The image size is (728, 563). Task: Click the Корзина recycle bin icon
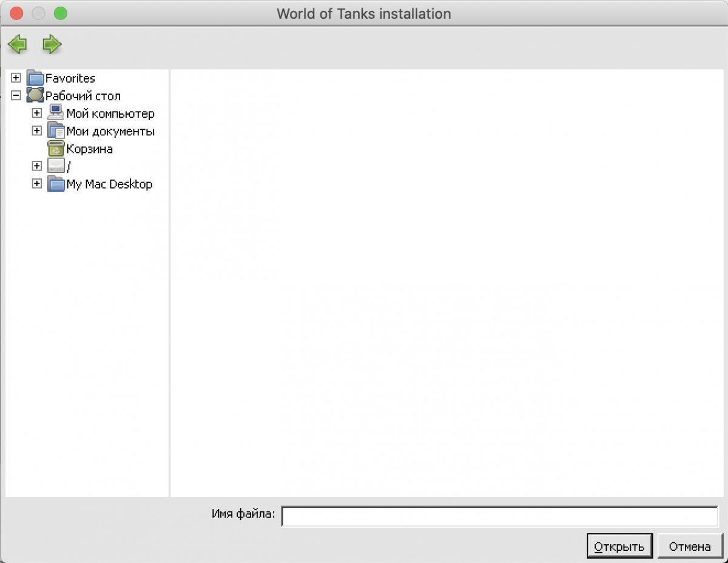[x=56, y=149]
